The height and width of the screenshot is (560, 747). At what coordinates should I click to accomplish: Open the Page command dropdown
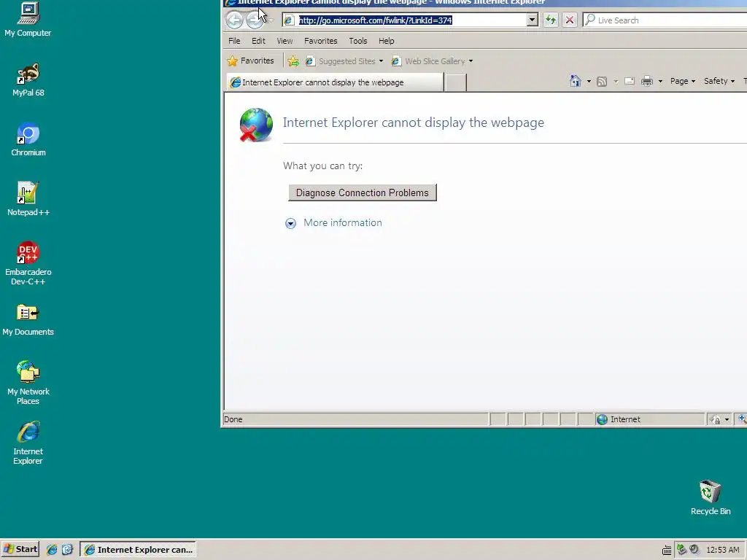(x=683, y=82)
